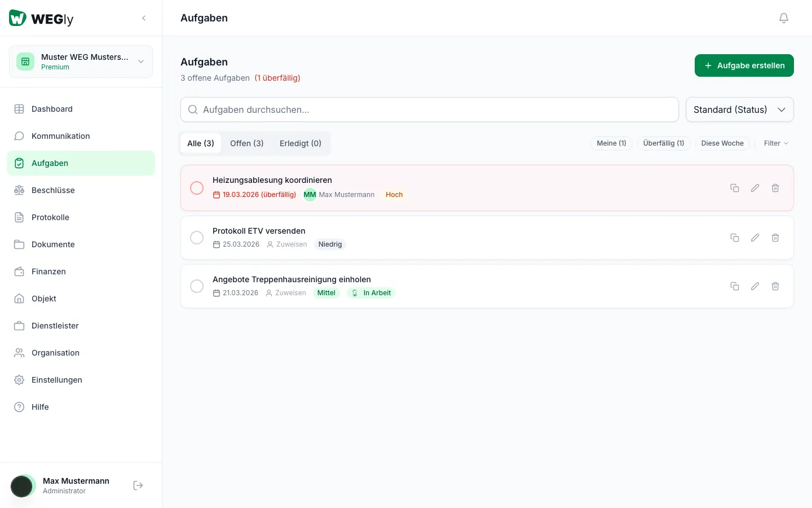812x508 pixels.
Task: Click the logout icon beside Max Mustermann
Action: pos(138,485)
